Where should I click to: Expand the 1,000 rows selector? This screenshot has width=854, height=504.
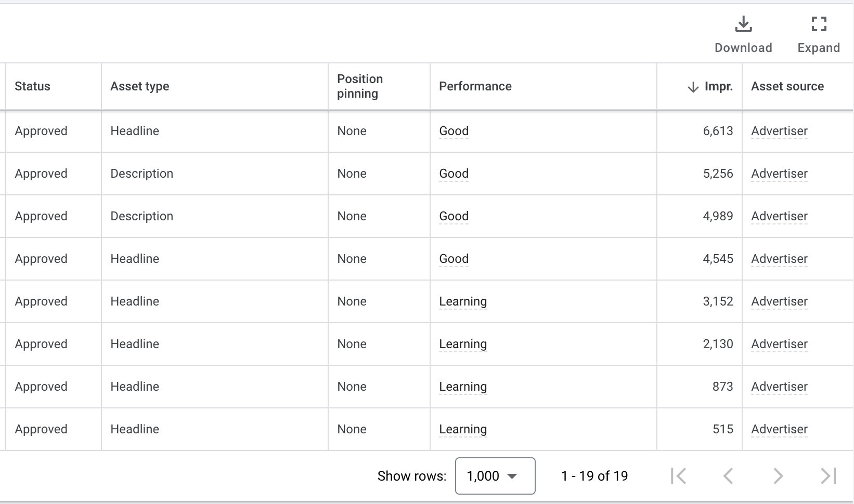tap(495, 476)
